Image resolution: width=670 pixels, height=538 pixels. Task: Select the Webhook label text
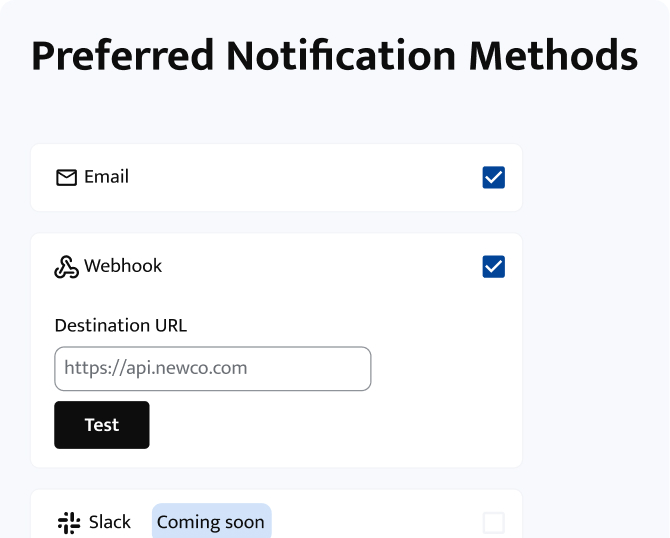tap(123, 266)
